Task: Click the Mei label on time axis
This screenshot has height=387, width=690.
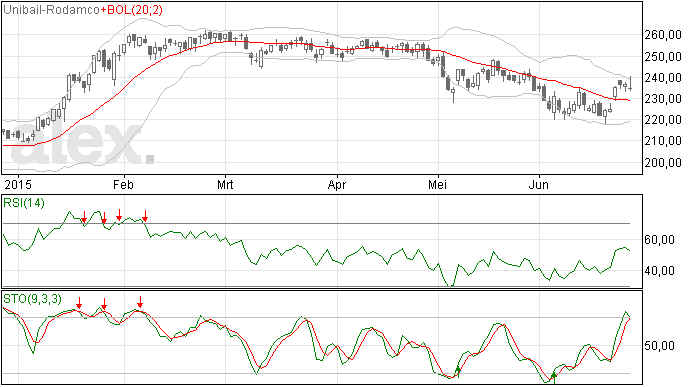Action: point(437,184)
